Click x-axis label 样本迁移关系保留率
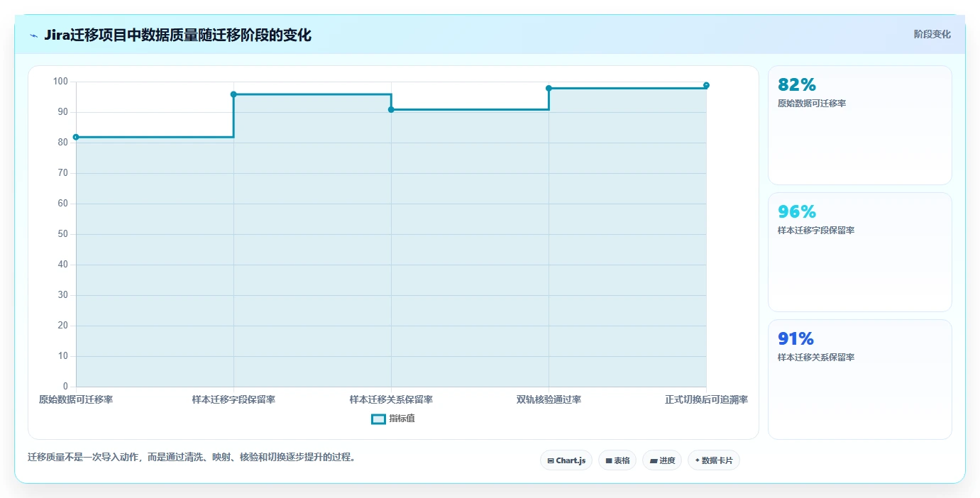980x498 pixels. 391,399
